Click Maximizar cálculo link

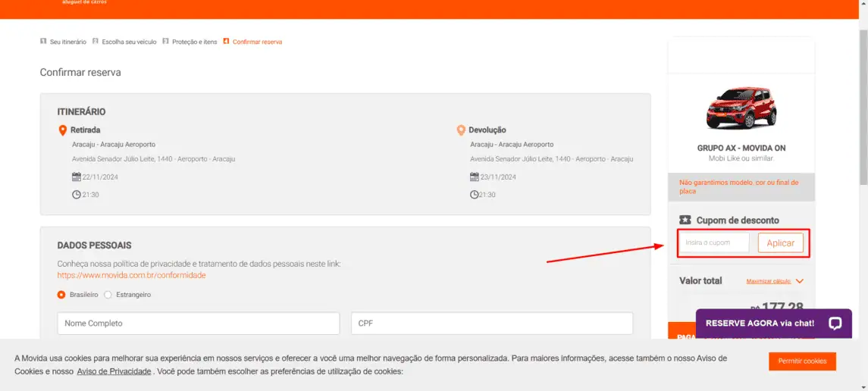click(769, 281)
